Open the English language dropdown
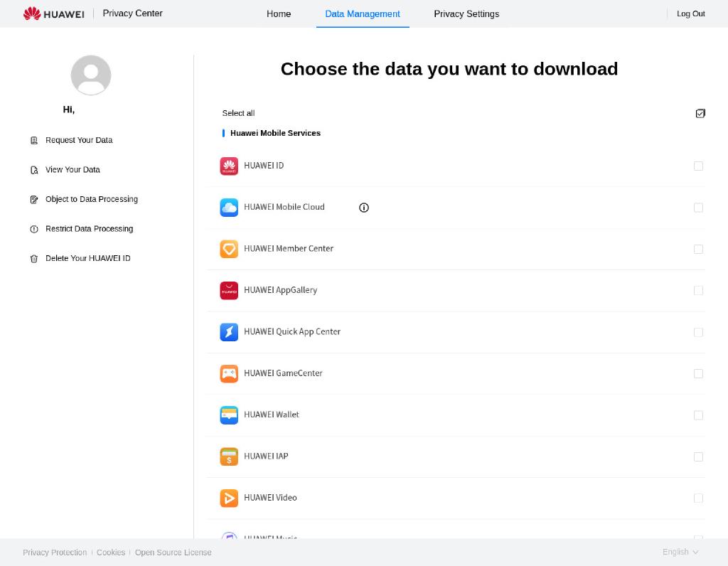 point(679,552)
